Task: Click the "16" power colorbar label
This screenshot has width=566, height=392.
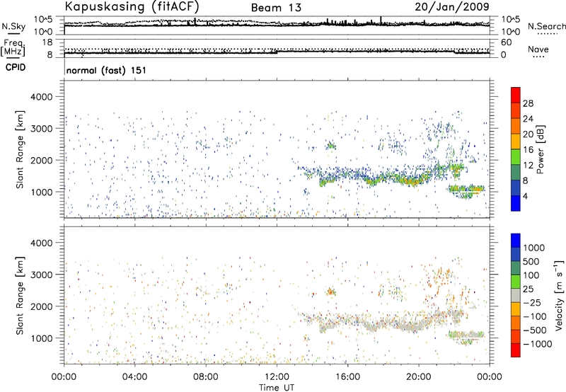Action: point(528,150)
